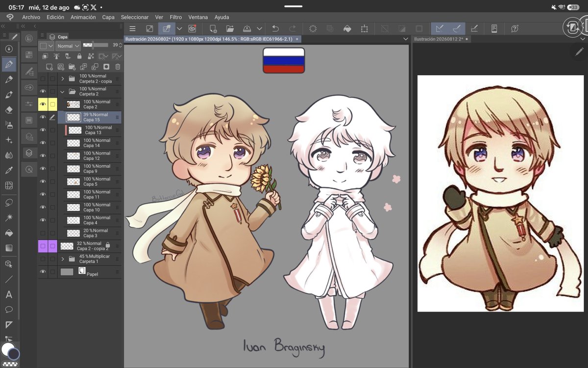Select the Papel layer row
This screenshot has width=588, height=368.
pos(80,272)
